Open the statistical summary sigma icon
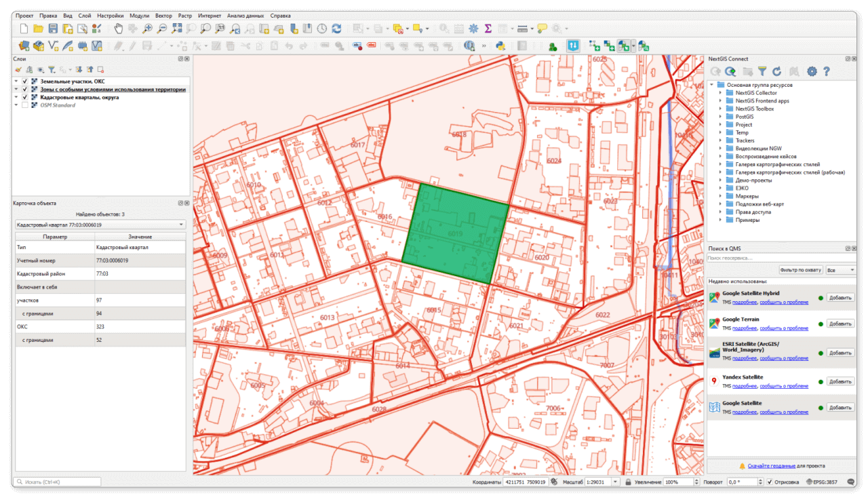Screen dimensions: 868x498 click(488, 28)
